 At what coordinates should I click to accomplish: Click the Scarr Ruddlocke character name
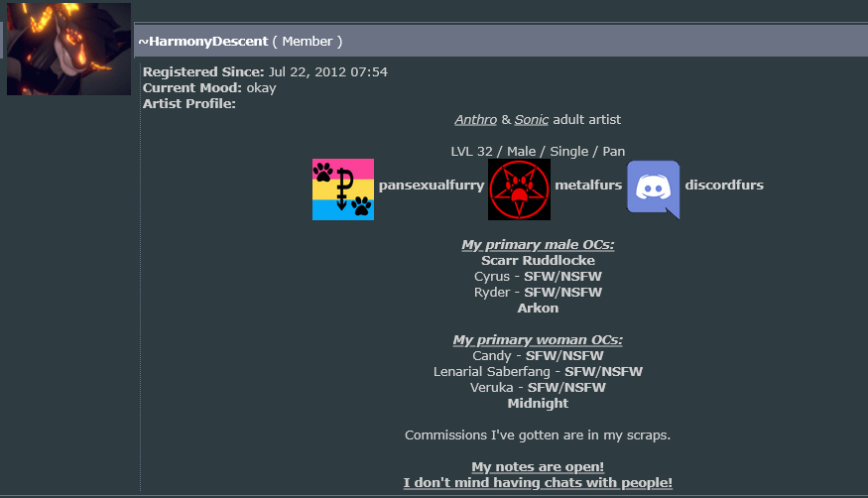click(x=538, y=261)
